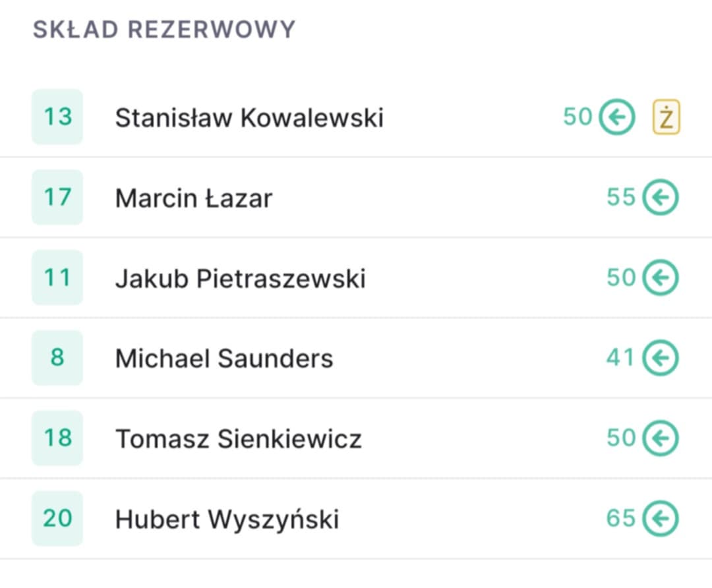712x588 pixels.
Task: Open player Jakub Pietraszewski
Action: coord(240,278)
